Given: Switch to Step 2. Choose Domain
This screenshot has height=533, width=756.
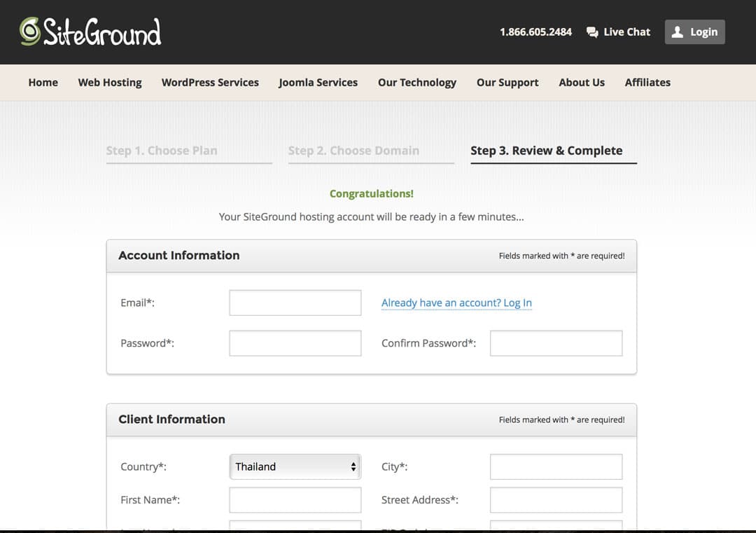Looking at the screenshot, I should pyautogui.click(x=353, y=150).
